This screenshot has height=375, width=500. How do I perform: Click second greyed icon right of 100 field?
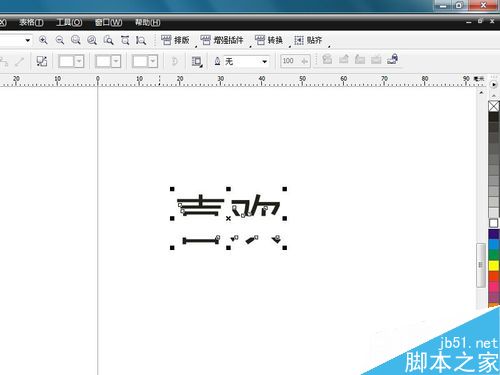click(x=344, y=59)
